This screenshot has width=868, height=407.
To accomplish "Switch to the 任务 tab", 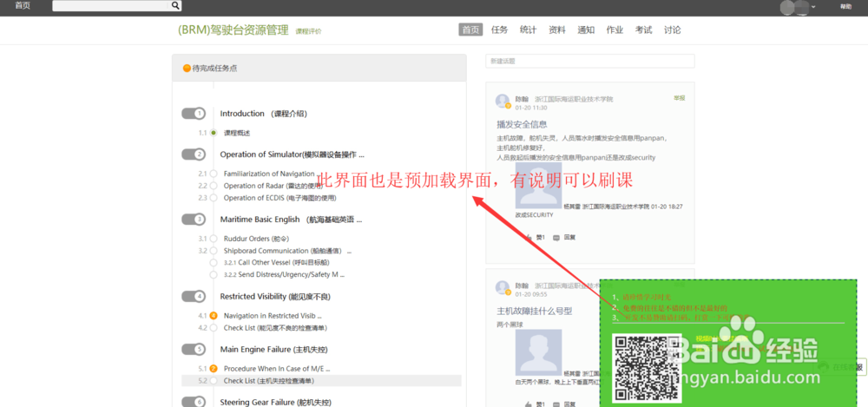I will click(499, 30).
